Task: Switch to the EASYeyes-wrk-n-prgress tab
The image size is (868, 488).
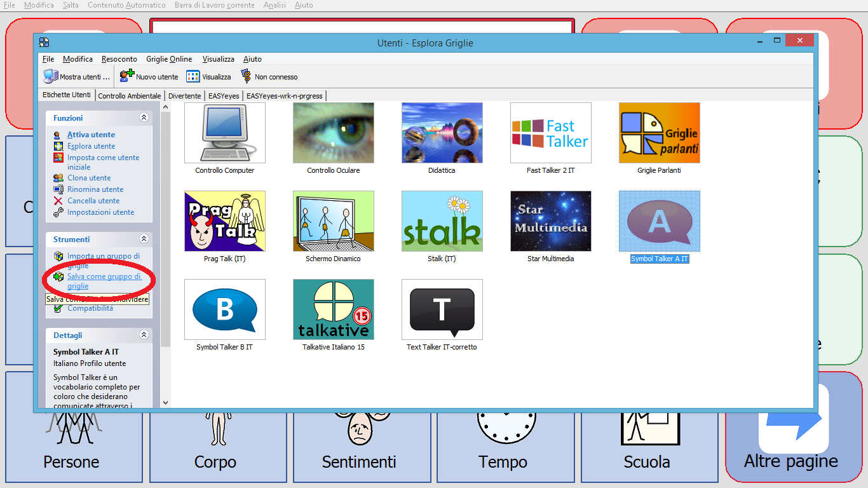Action: point(285,96)
